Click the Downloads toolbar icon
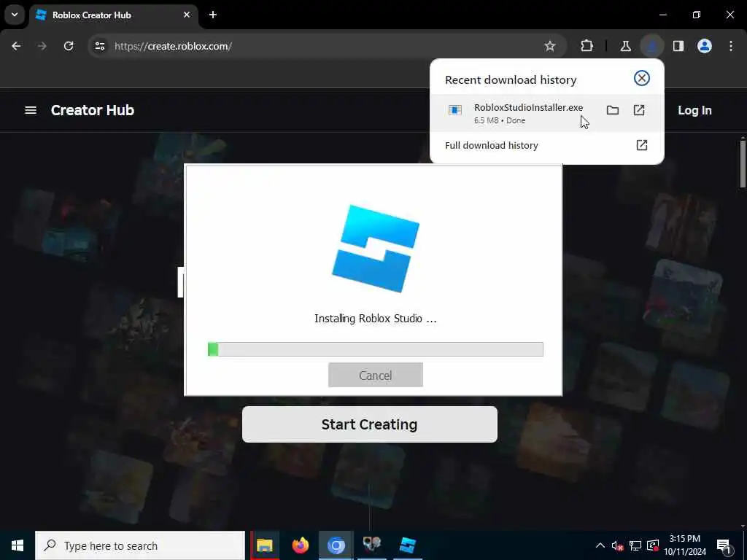 [x=651, y=46]
